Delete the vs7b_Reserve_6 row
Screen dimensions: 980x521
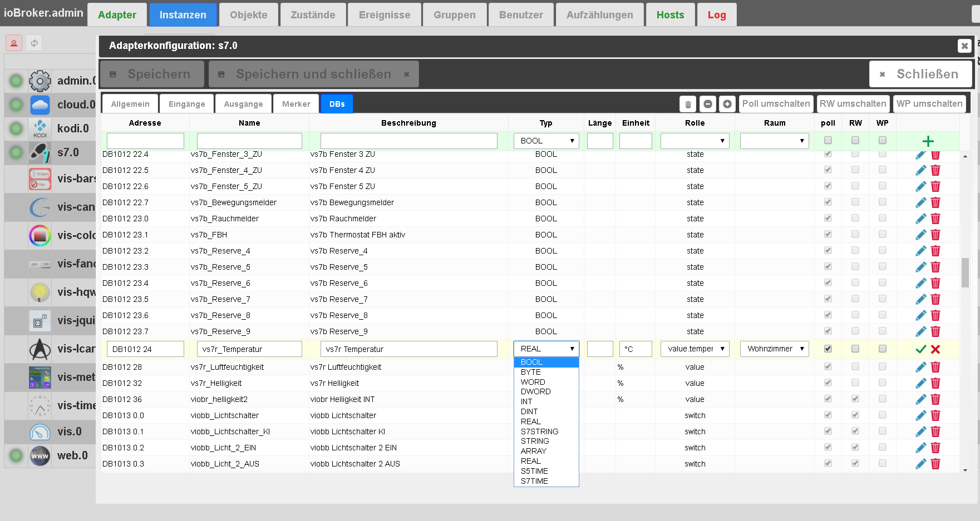pyautogui.click(x=935, y=283)
